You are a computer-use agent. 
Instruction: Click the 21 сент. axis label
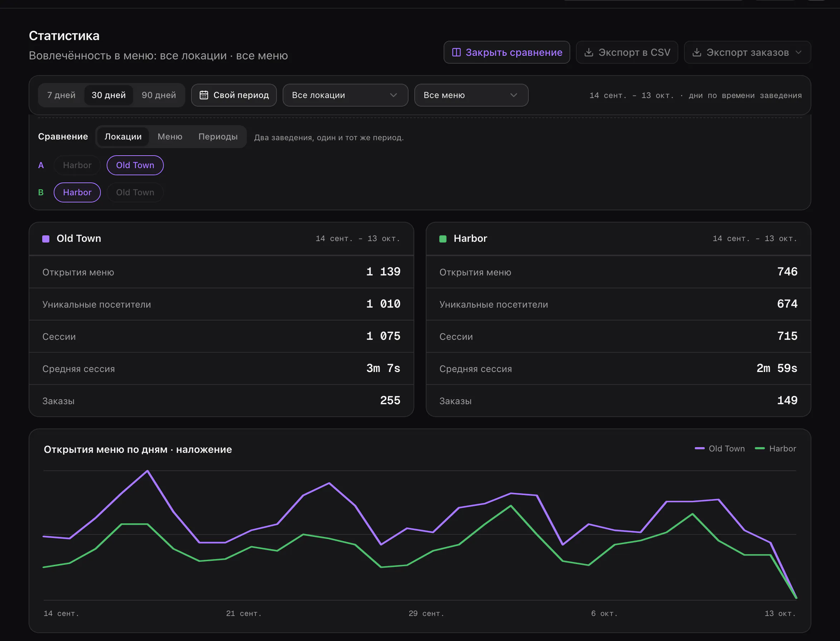(x=244, y=613)
